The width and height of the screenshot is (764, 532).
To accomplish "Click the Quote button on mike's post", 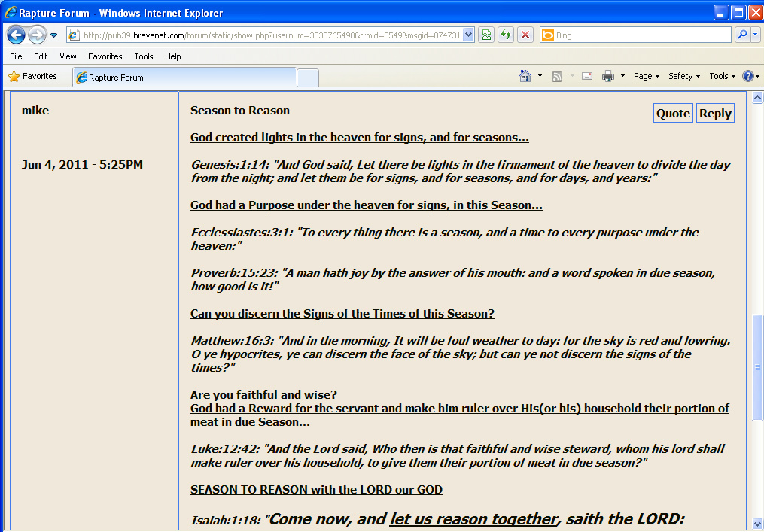I will 673,113.
